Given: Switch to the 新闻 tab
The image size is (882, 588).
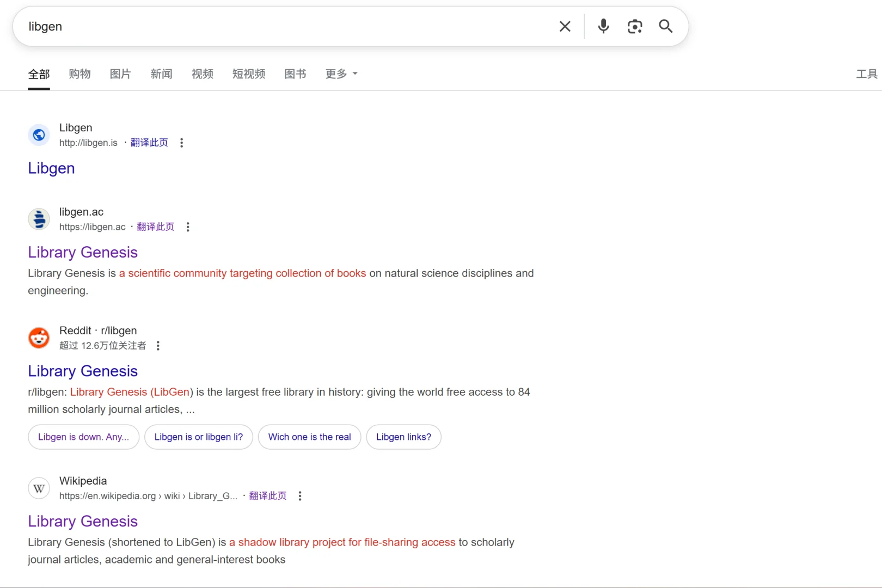Looking at the screenshot, I should click(x=161, y=74).
